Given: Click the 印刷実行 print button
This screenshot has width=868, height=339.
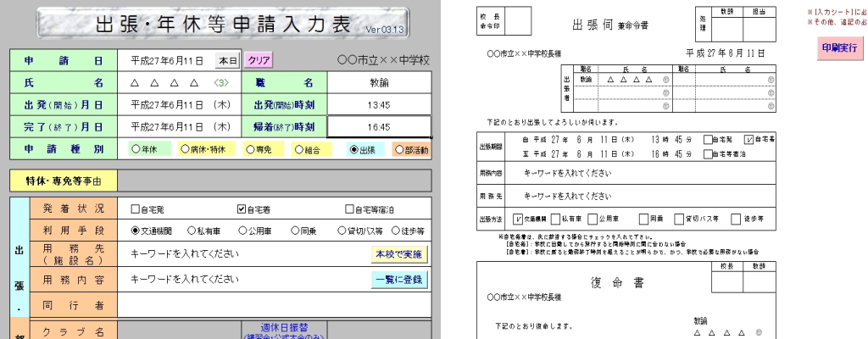Looking at the screenshot, I should click(840, 47).
